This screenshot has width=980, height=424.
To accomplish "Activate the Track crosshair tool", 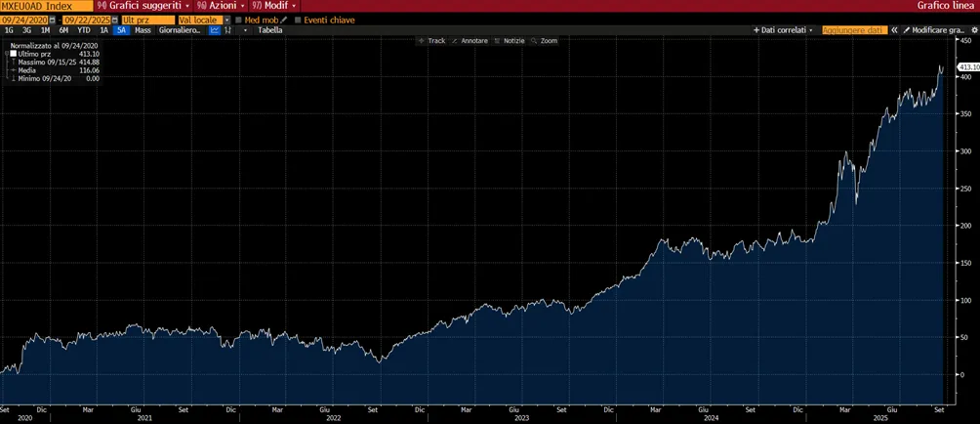I will 431,41.
